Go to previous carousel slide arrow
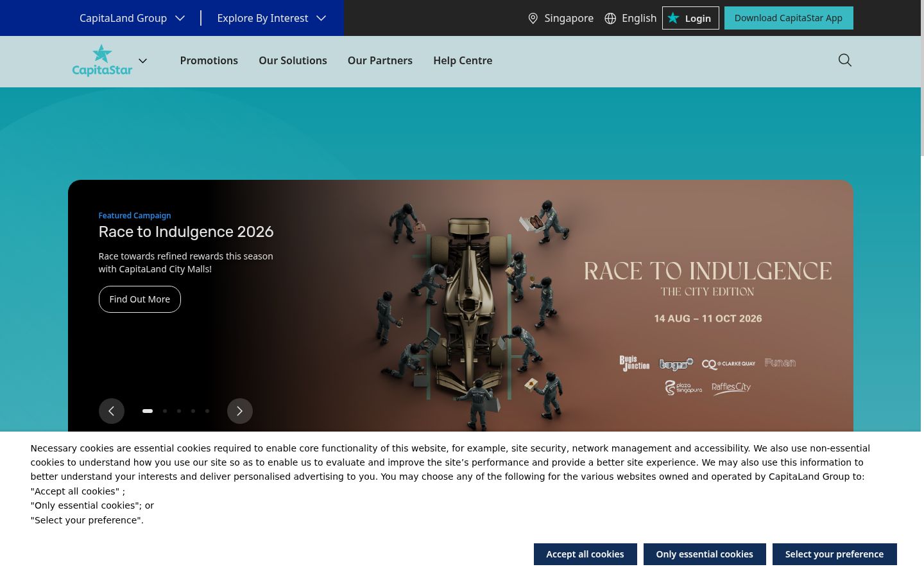This screenshot has width=924, height=578. 112,411
